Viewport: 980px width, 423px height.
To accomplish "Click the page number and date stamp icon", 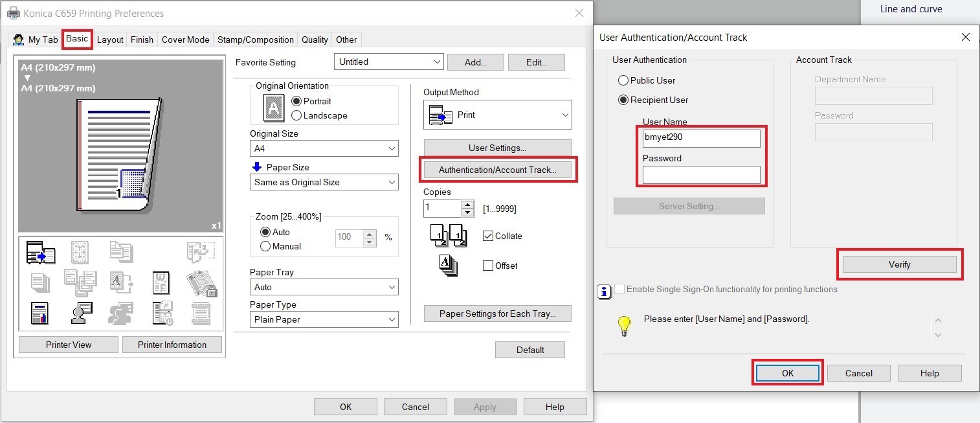I will pos(161,314).
